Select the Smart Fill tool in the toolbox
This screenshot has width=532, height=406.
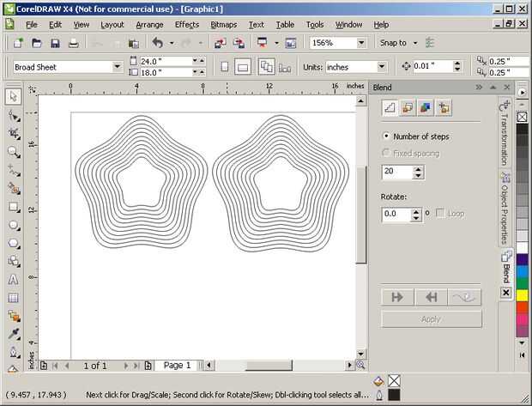(14, 189)
